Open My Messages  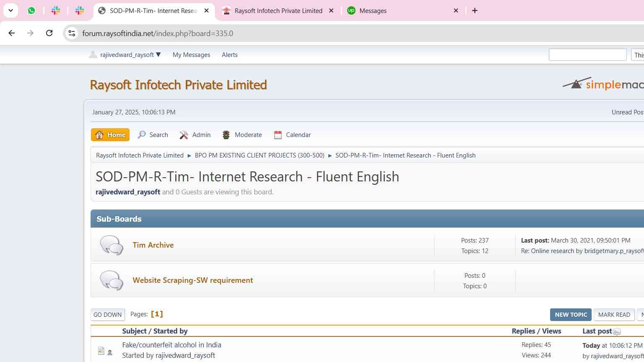coord(191,54)
